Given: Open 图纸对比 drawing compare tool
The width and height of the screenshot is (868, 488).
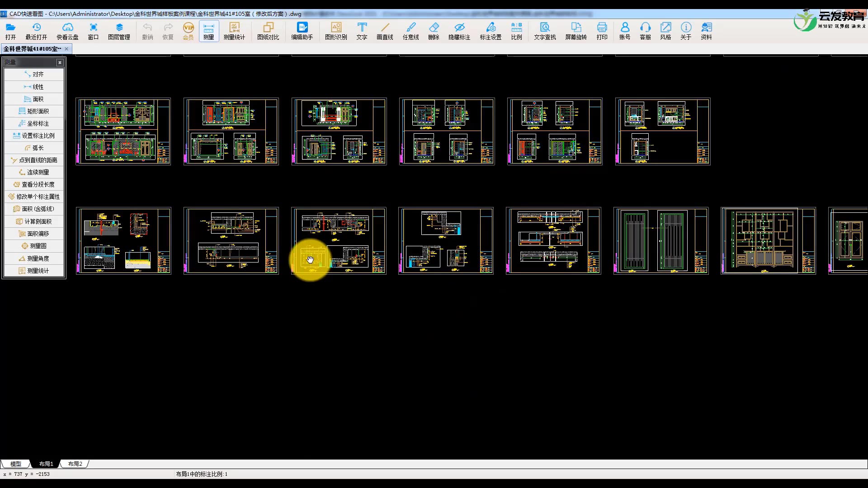Looking at the screenshot, I should click(268, 31).
